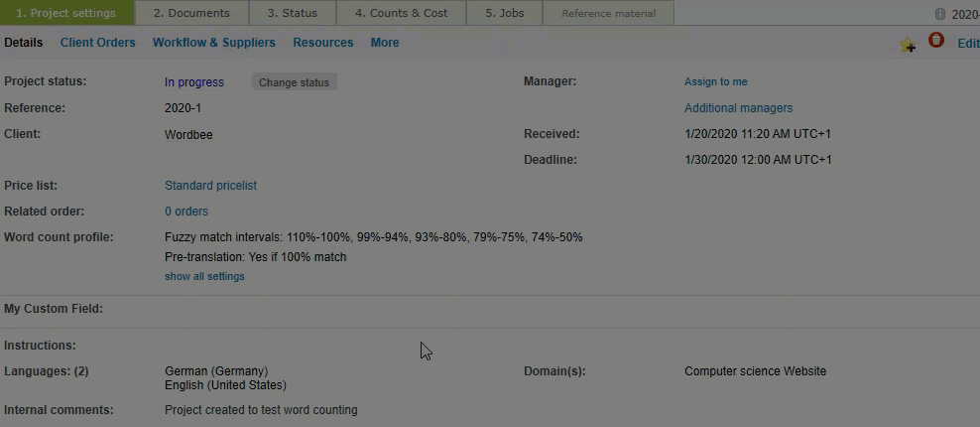Open Workflow & Suppliers section
This screenshot has height=427, width=980.
point(213,43)
